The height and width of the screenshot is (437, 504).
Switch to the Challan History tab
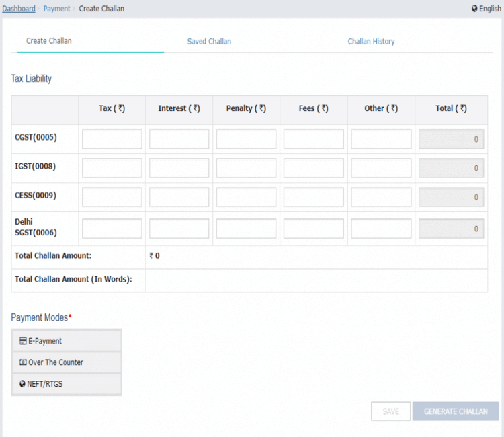point(371,42)
